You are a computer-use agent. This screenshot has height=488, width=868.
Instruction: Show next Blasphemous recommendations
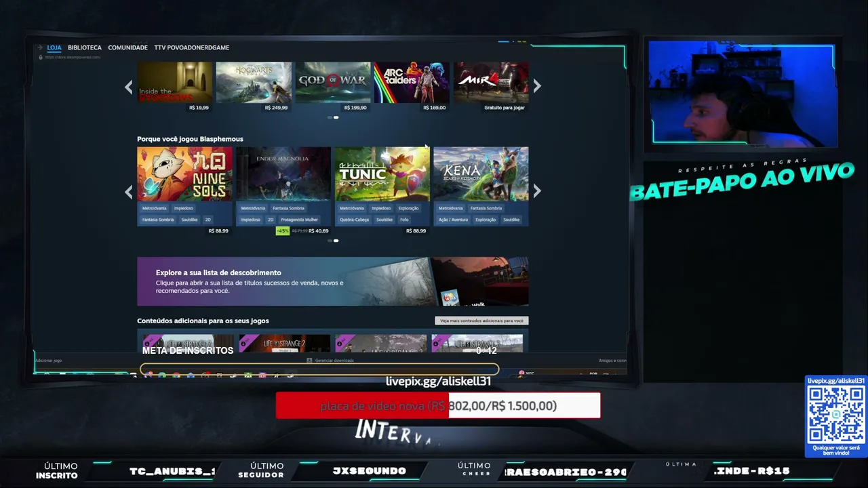pyautogui.click(x=537, y=192)
